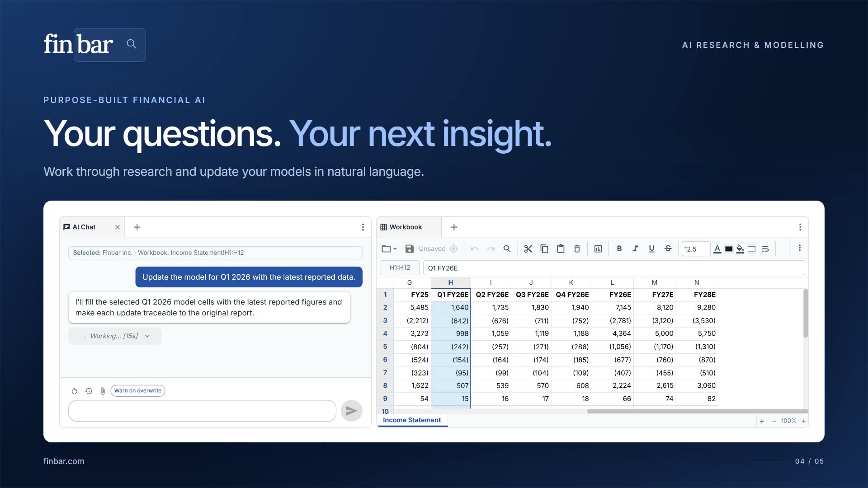This screenshot has width=868, height=488.
Task: Cut the selected cells with the scissors icon
Action: point(528,249)
